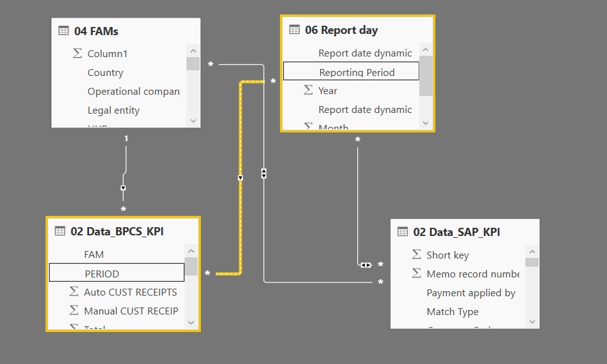607x364 pixels.
Task: Click scrollbar thumb in 04 FAMs table
Action: [193, 64]
